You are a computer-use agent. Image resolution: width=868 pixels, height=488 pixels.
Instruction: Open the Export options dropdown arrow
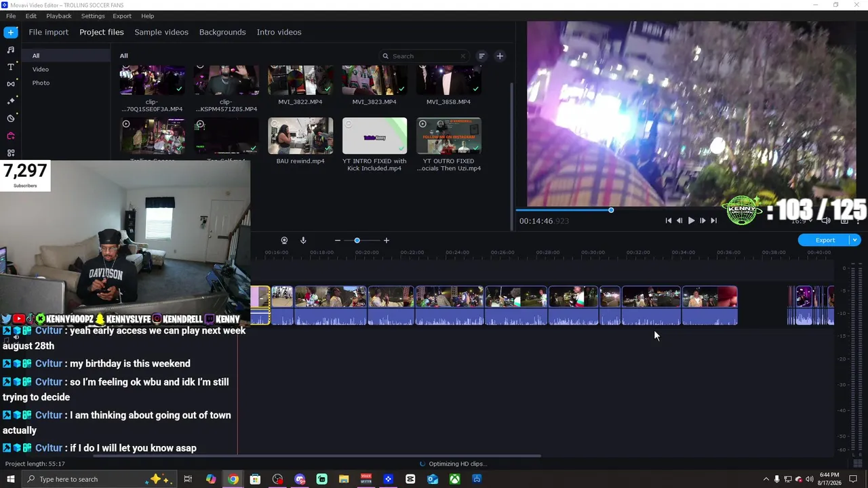(x=855, y=240)
